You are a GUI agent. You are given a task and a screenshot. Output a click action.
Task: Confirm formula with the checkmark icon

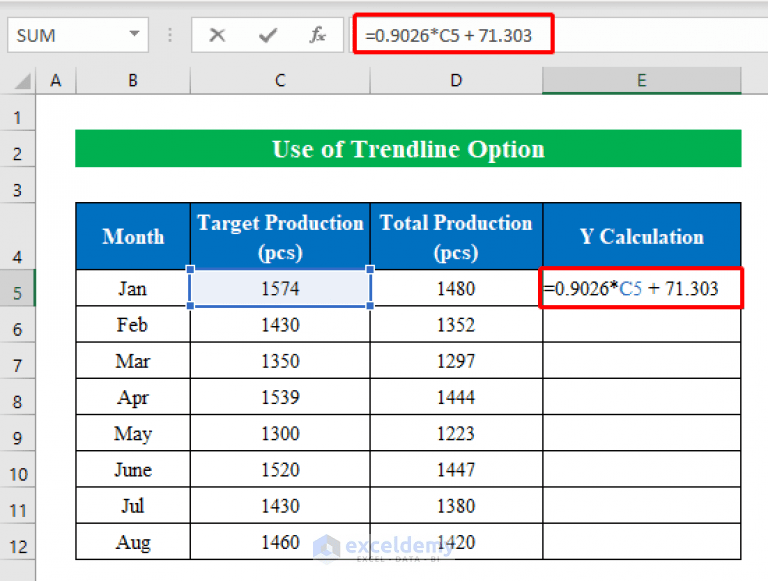[267, 35]
